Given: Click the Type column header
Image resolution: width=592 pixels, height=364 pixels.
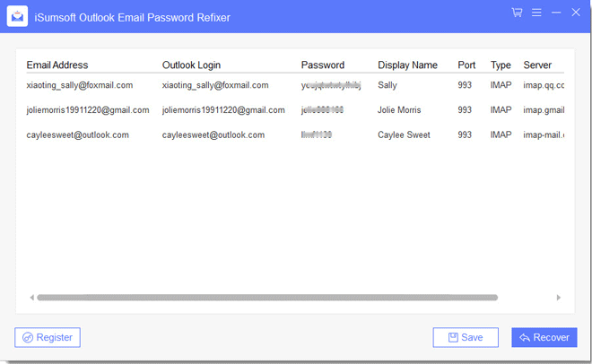Looking at the screenshot, I should pyautogui.click(x=501, y=65).
